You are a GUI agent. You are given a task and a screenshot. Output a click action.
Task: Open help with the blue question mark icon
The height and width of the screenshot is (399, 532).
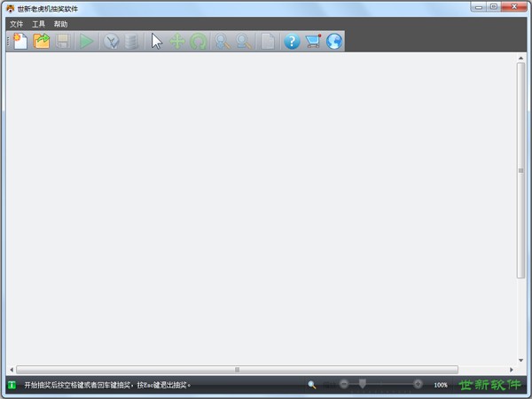coord(292,41)
